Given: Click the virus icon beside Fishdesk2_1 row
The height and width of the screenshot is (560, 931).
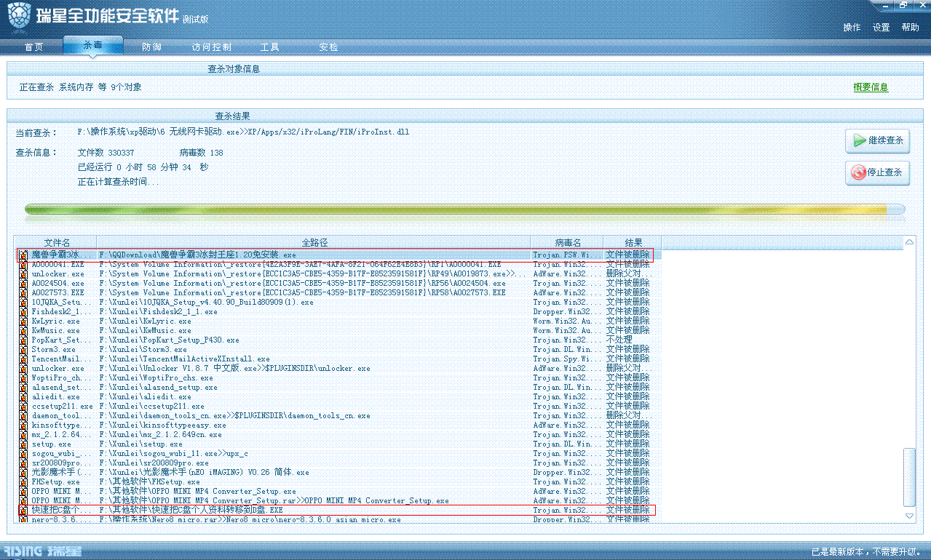Looking at the screenshot, I should click(23, 312).
